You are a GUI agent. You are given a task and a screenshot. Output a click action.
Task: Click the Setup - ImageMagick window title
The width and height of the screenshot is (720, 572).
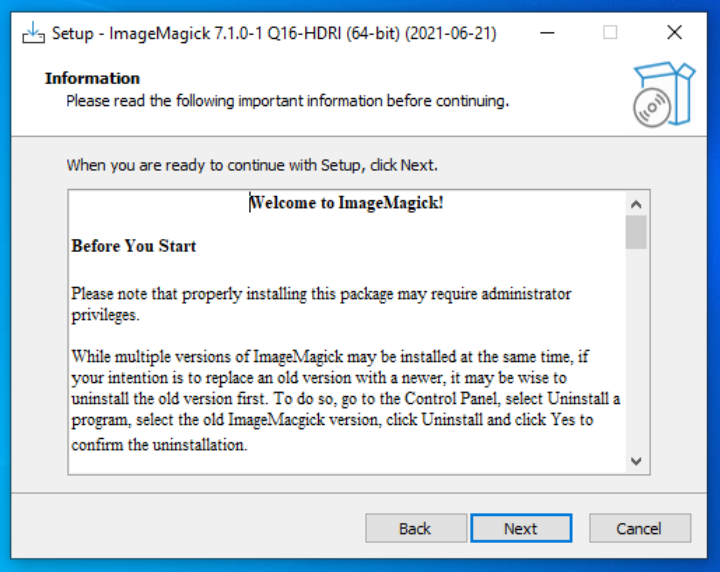coord(274,34)
